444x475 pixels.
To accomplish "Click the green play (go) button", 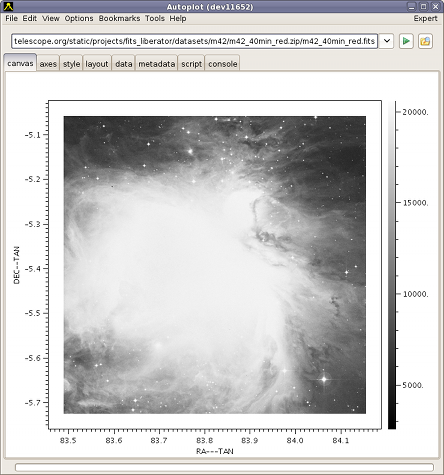I will pos(406,41).
